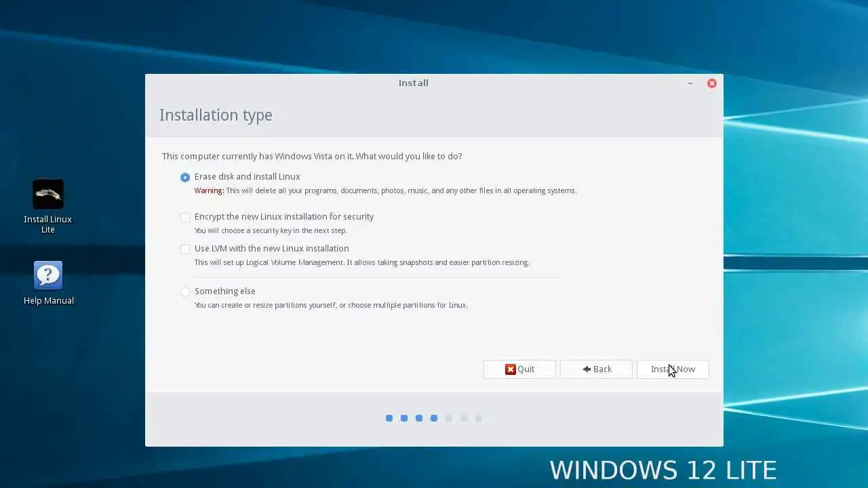
Task: Click 'This computer currently has Windows Vista' text
Action: (312, 156)
